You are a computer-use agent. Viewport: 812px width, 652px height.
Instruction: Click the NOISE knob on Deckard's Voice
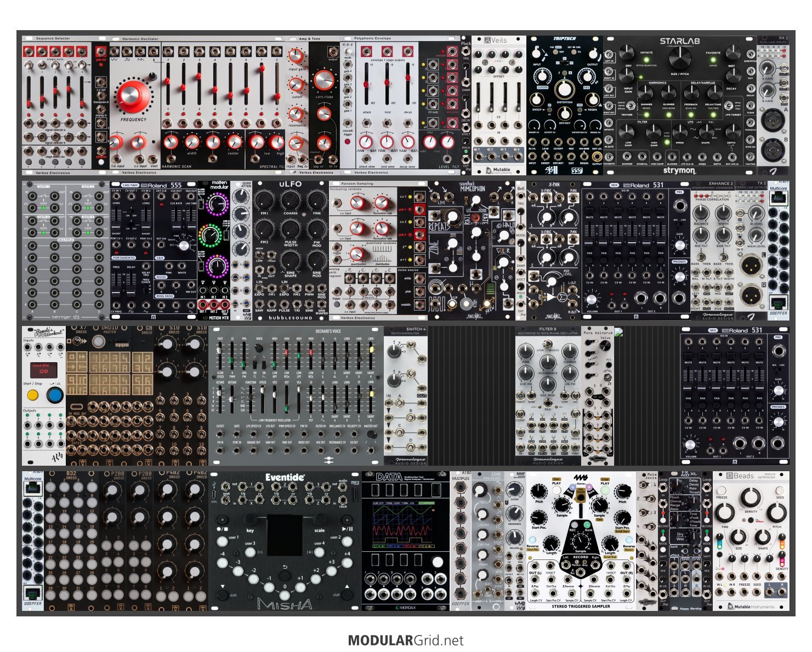(259, 348)
